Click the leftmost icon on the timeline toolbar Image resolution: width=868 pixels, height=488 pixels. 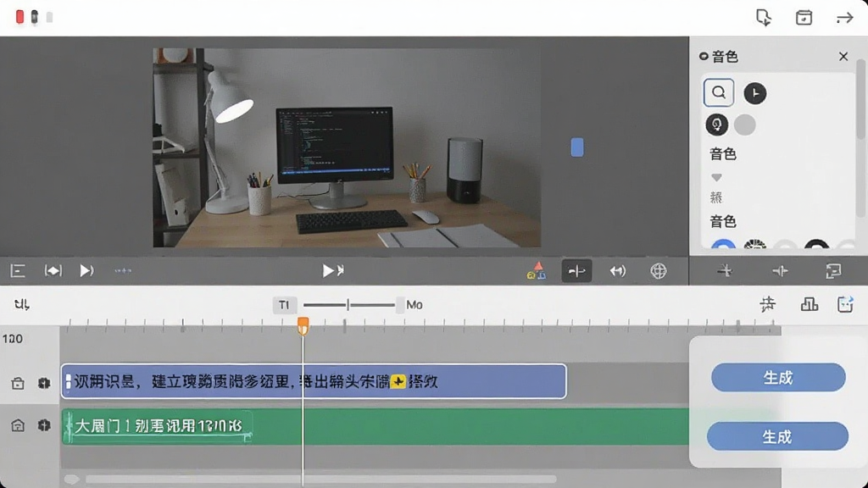point(21,304)
